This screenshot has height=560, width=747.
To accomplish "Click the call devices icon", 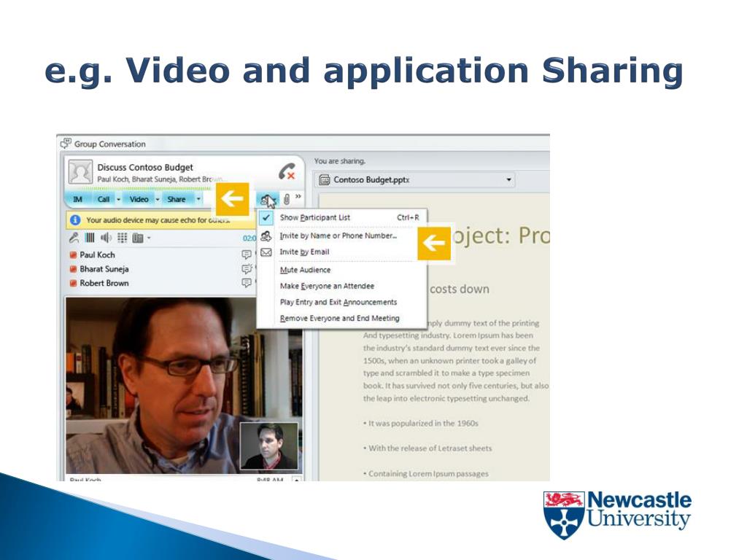I will point(138,238).
